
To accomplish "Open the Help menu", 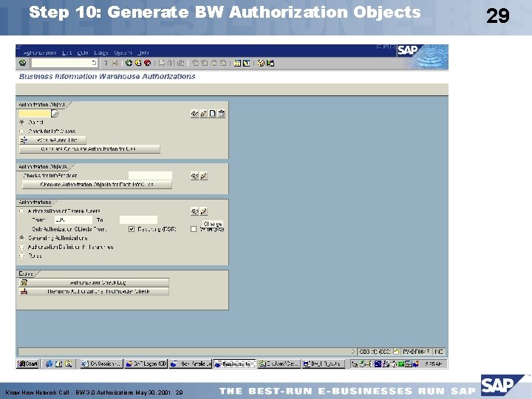I will click(143, 52).
